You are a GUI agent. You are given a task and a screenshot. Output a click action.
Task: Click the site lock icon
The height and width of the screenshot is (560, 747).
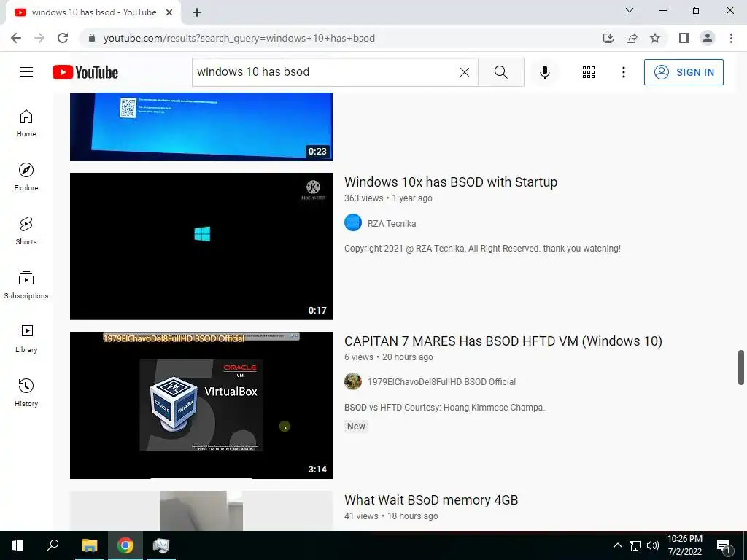coord(92,38)
